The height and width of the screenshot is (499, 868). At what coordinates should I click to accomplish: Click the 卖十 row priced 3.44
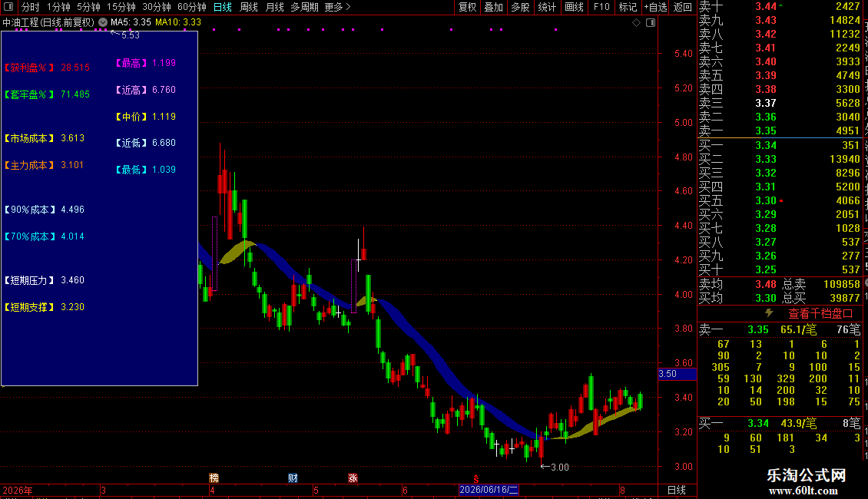pyautogui.click(x=780, y=6)
